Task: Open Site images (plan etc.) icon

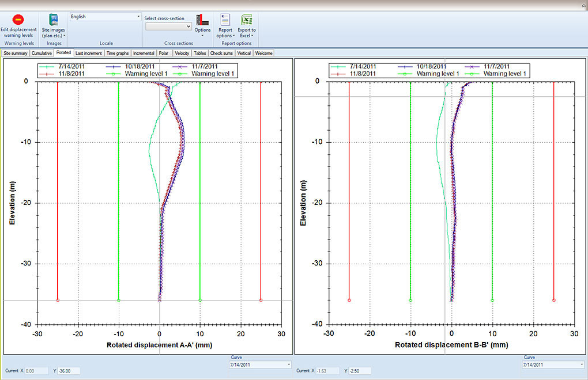Action: [53, 20]
